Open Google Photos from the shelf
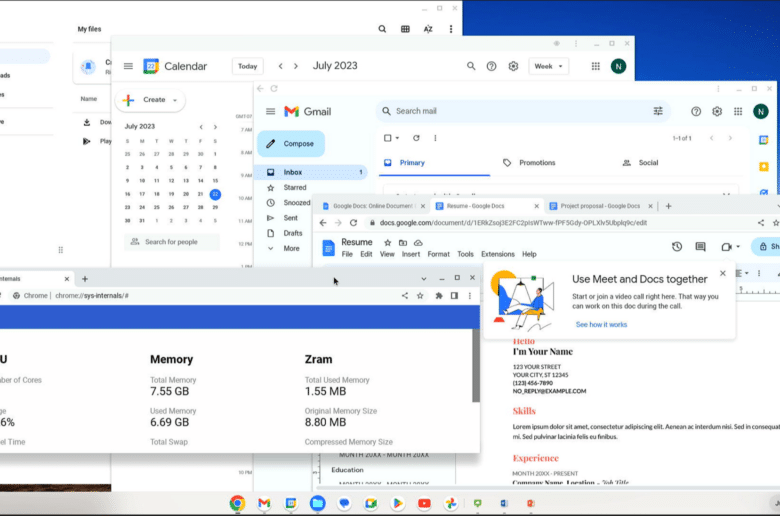This screenshot has width=780, height=516. [x=451, y=504]
